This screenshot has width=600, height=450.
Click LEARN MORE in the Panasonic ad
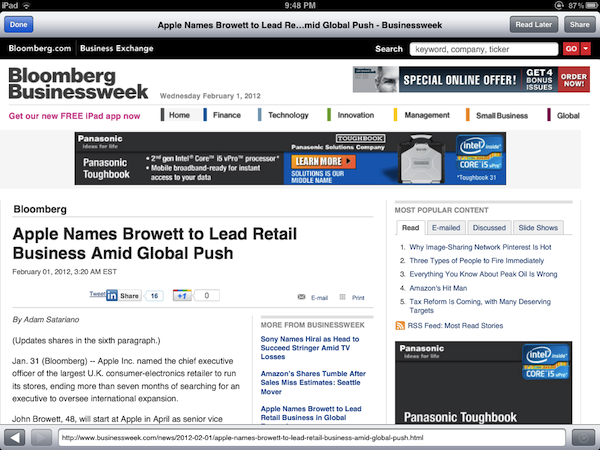[323, 161]
